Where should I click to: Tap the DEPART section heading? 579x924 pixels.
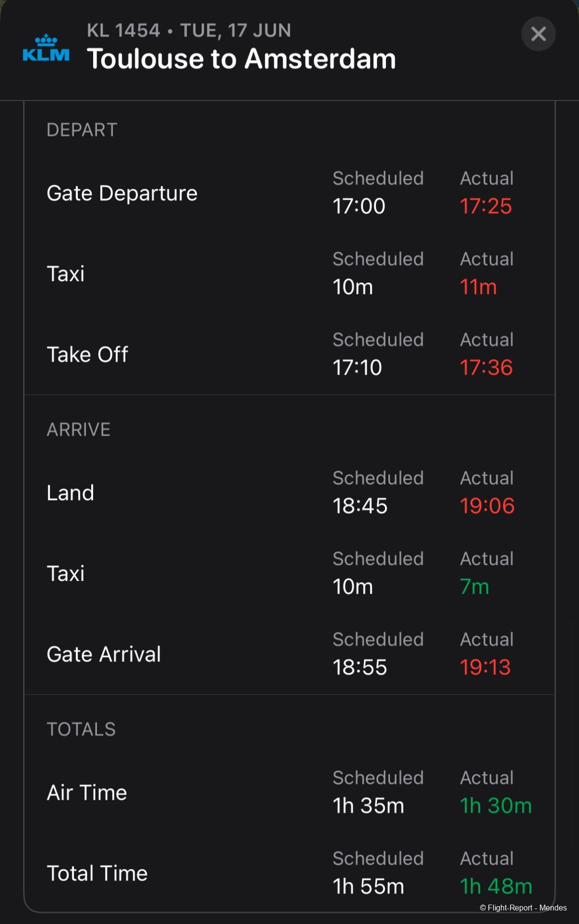(82, 130)
